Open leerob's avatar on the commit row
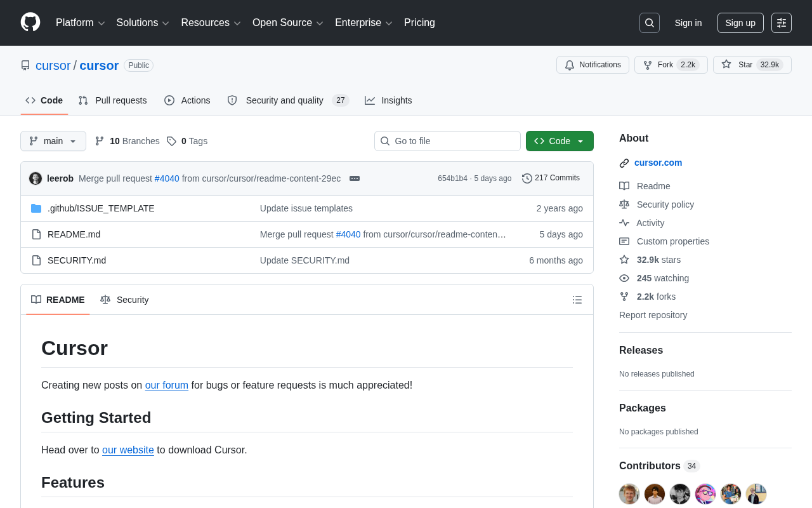Image resolution: width=812 pixels, height=508 pixels. [36, 178]
